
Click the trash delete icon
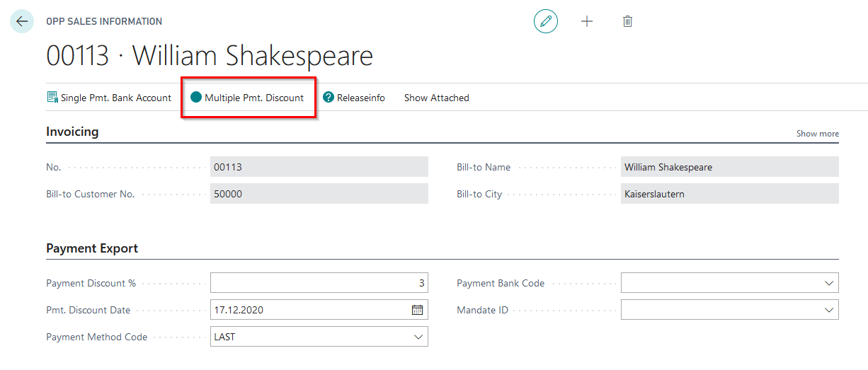627,21
